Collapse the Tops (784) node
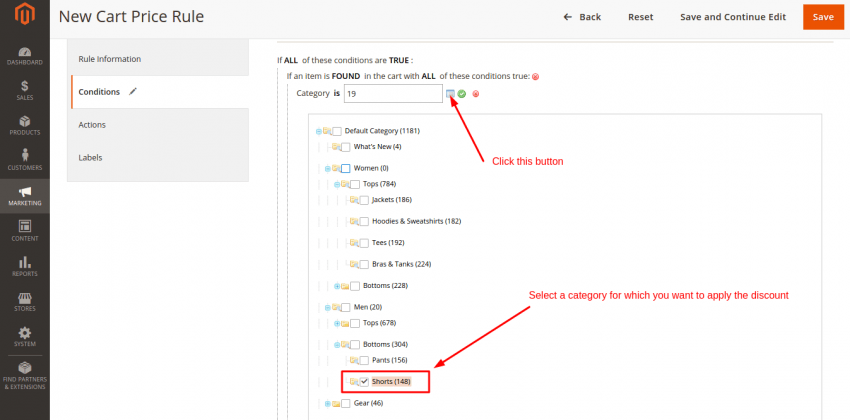Viewport: 850px width, 420px height. 337,184
